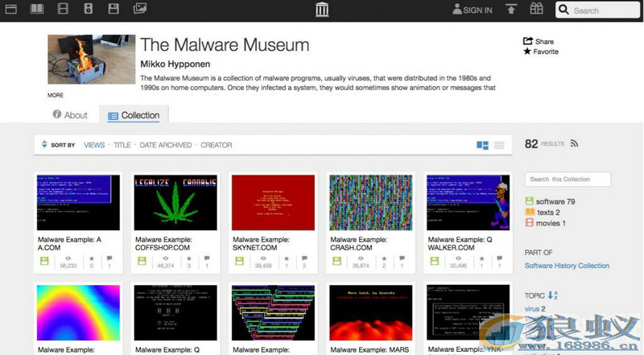Click the upload arrow icon

[511, 10]
